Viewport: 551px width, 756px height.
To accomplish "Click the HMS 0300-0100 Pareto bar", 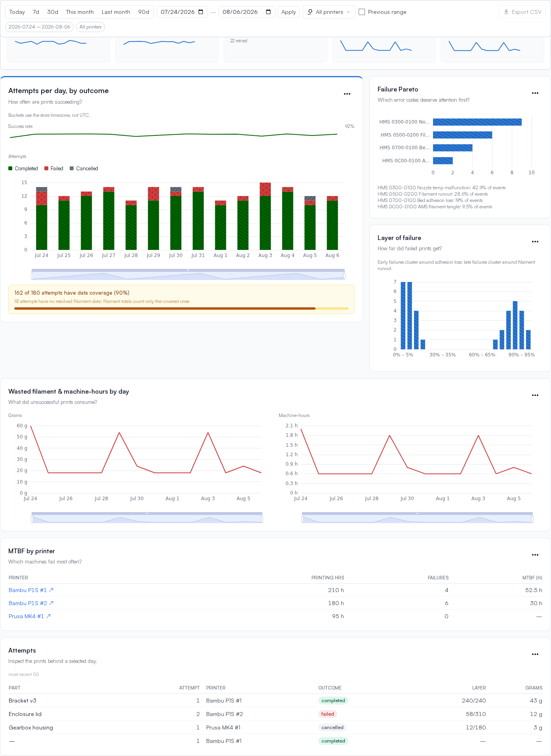I will [x=477, y=122].
